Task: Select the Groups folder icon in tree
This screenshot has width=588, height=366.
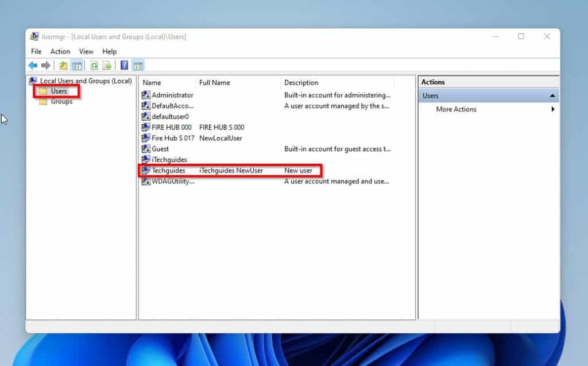Action: click(x=42, y=101)
